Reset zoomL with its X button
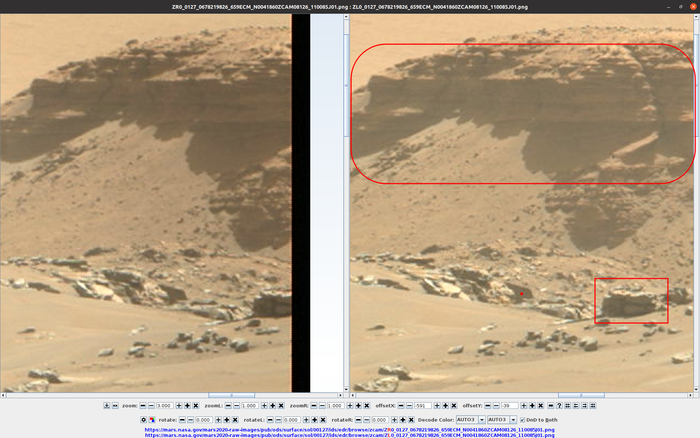The height and width of the screenshot is (438, 700). [x=281, y=405]
